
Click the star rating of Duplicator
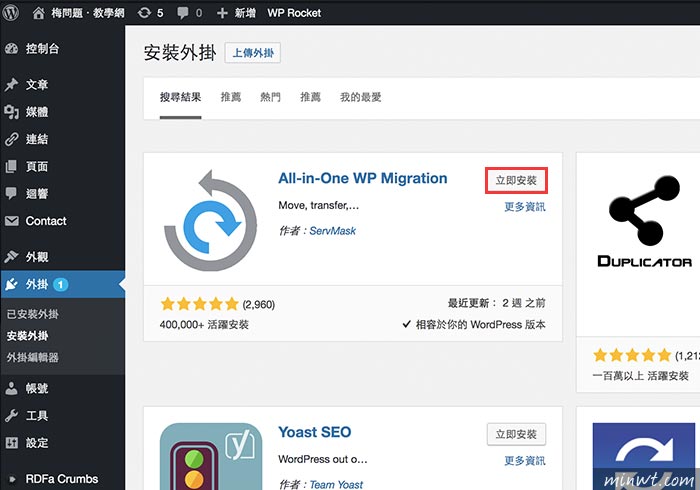[x=632, y=355]
